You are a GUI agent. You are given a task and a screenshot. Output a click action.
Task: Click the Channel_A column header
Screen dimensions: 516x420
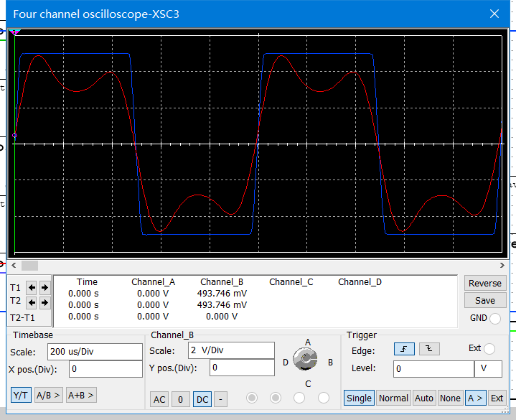154,282
